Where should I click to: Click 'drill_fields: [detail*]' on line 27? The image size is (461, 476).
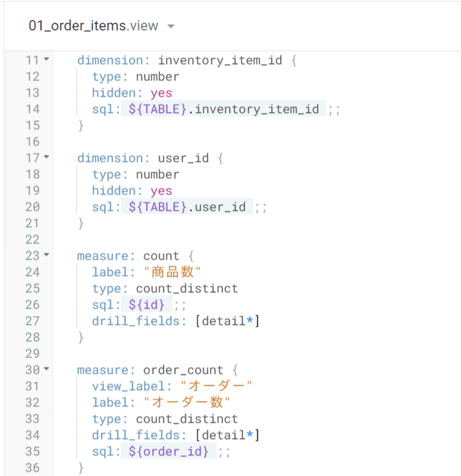(x=176, y=321)
